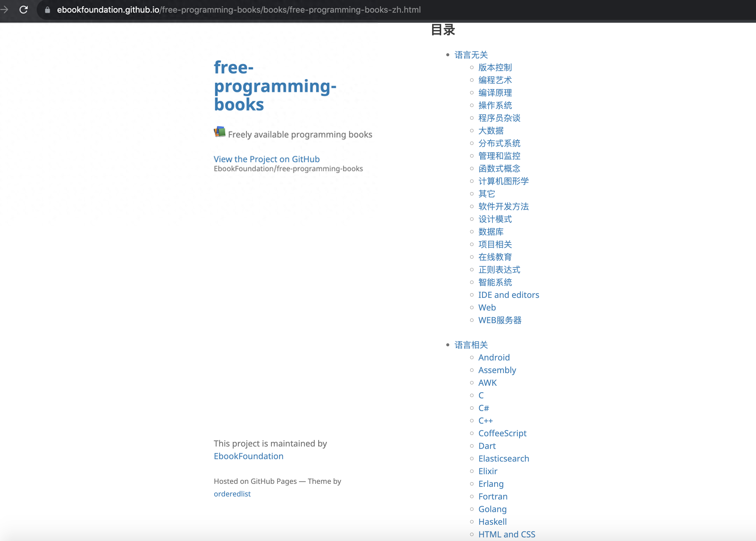756x541 pixels.
Task: Click the forward arrow in the browser toolbar
Action: (4, 10)
